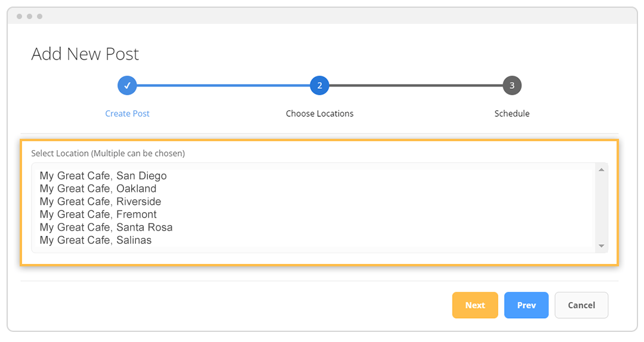Click the first window control dot
The image size is (644, 342).
20,16
